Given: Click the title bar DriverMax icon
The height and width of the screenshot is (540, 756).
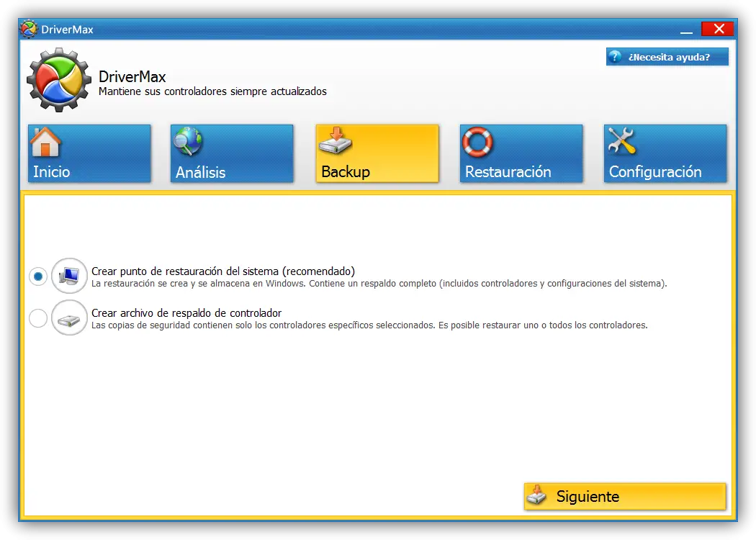Looking at the screenshot, I should (29, 30).
